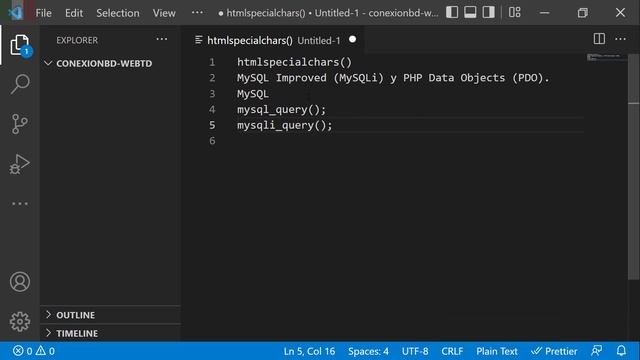This screenshot has height=360, width=640.
Task: Open Explorer views and more actions ellipsis
Action: 162,39
